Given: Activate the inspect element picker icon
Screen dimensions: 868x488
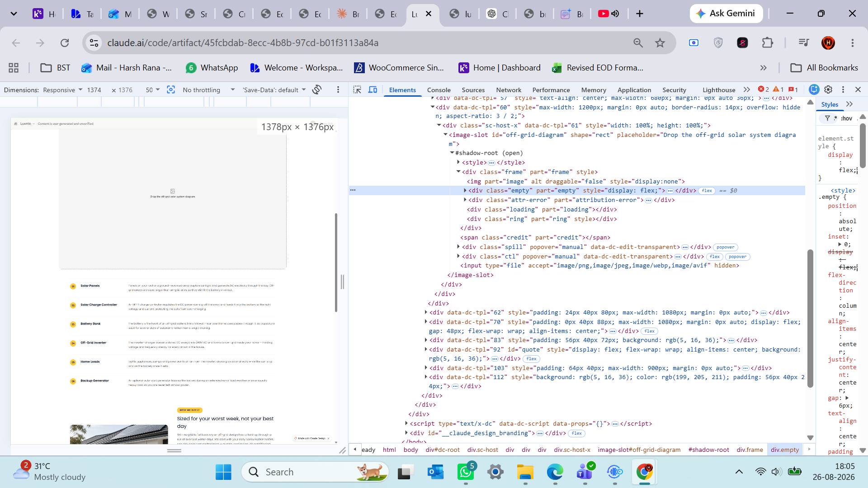Looking at the screenshot, I should 357,89.
